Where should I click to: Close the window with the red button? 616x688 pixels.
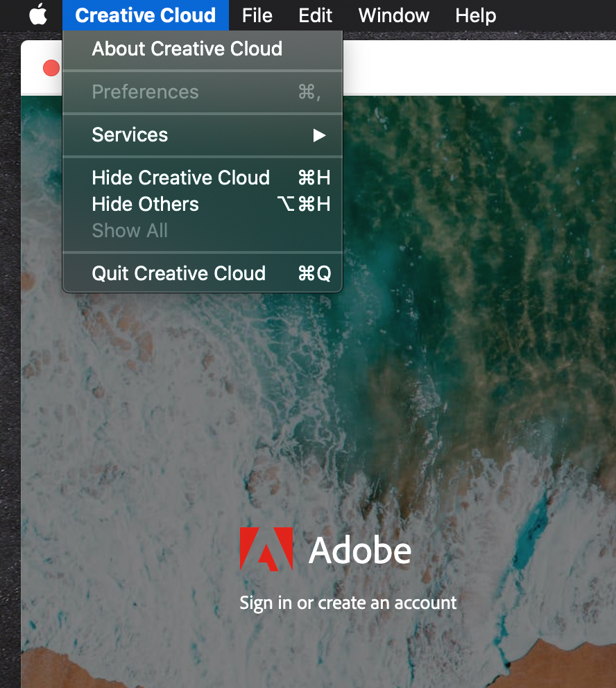click(x=51, y=68)
